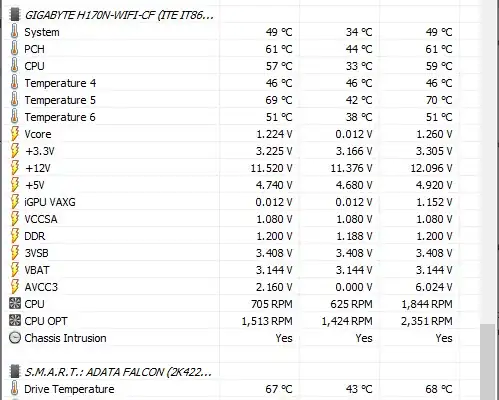Select the System temperature row label
This screenshot has height=400, width=499.
pos(42,32)
